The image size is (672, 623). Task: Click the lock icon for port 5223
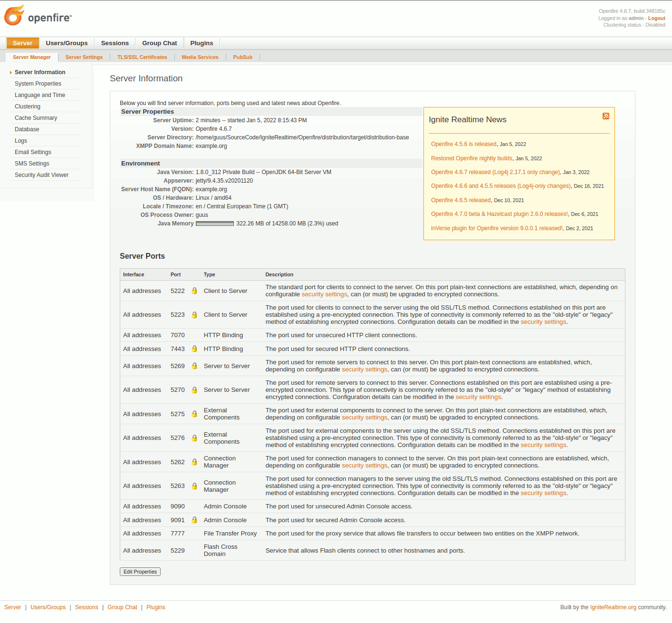pos(194,315)
